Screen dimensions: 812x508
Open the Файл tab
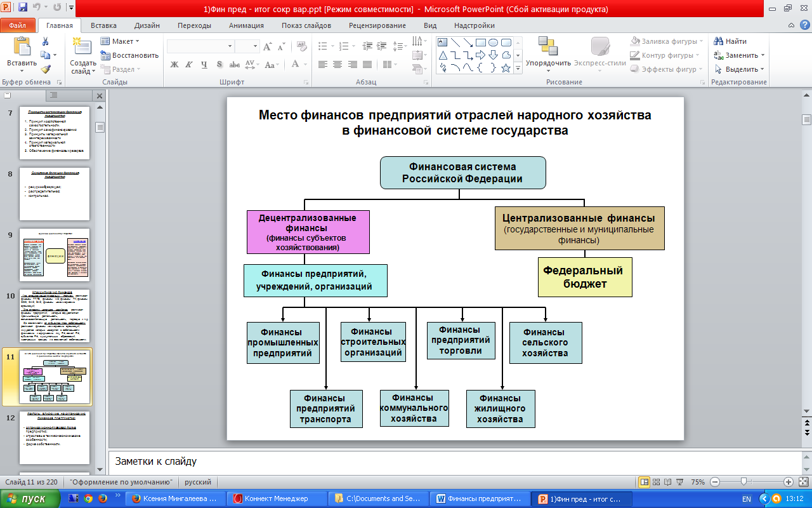pos(18,25)
